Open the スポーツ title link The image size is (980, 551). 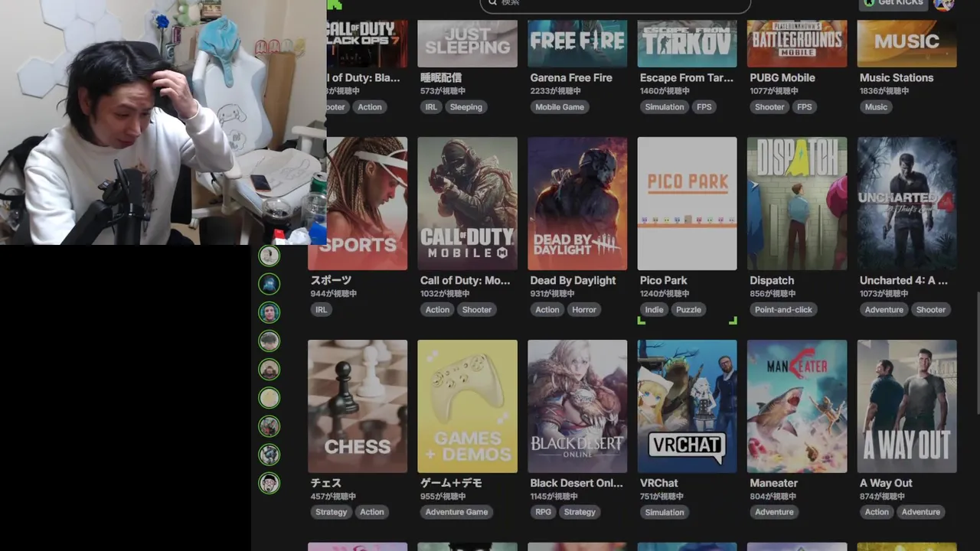click(x=331, y=280)
